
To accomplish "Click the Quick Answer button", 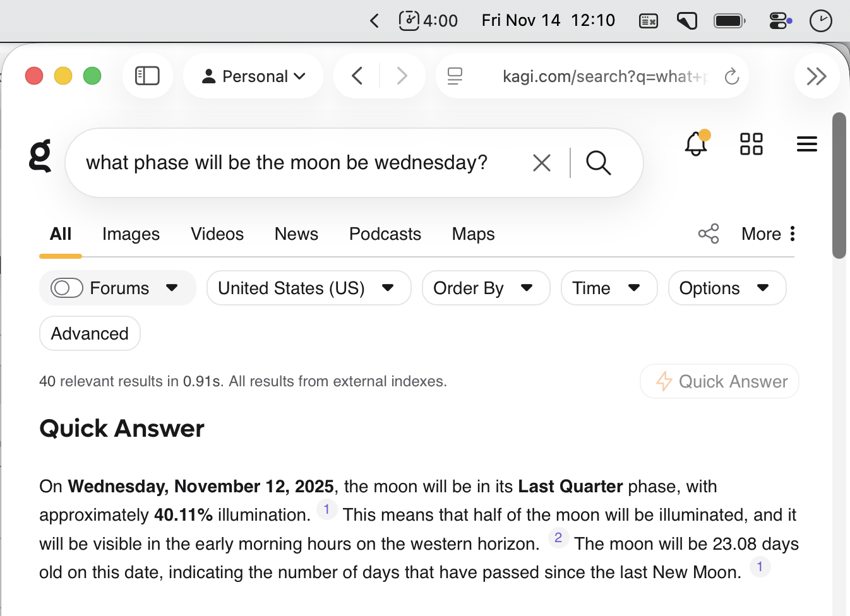I will (x=720, y=381).
